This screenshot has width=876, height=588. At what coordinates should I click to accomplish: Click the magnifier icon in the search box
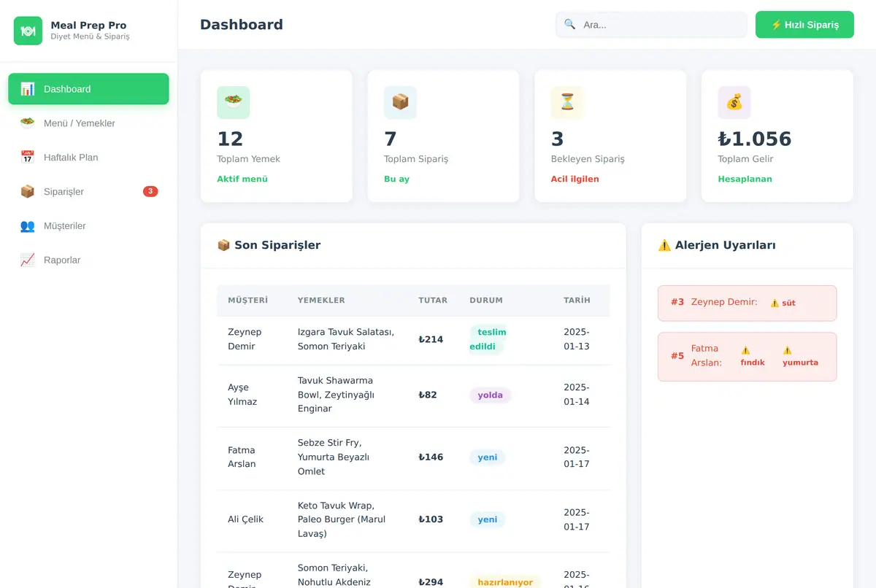(x=570, y=24)
